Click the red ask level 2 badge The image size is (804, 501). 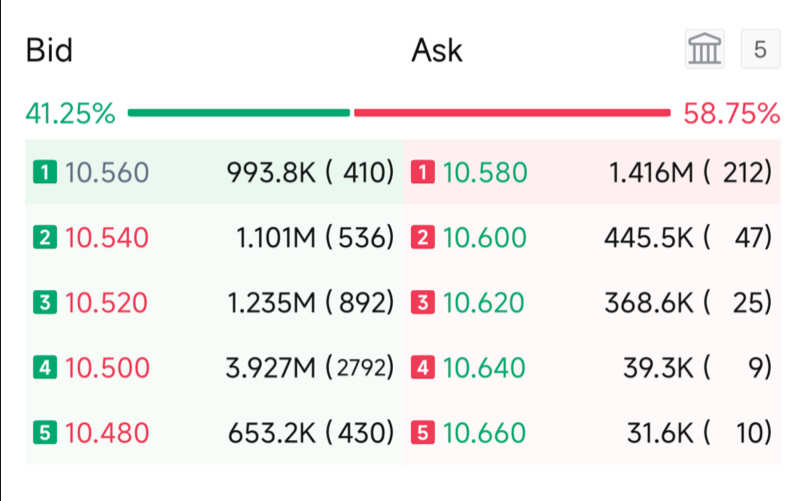423,237
